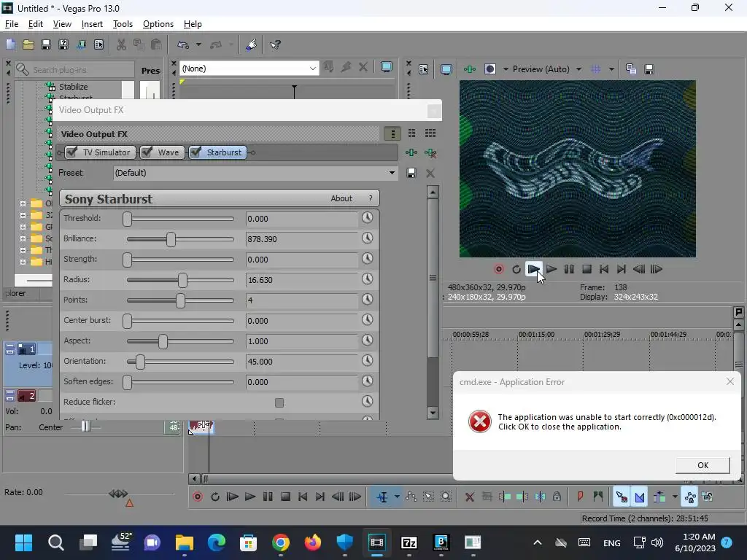Pause playback in preview transport
Viewport: 747px width, 560px height.
pyautogui.click(x=569, y=269)
